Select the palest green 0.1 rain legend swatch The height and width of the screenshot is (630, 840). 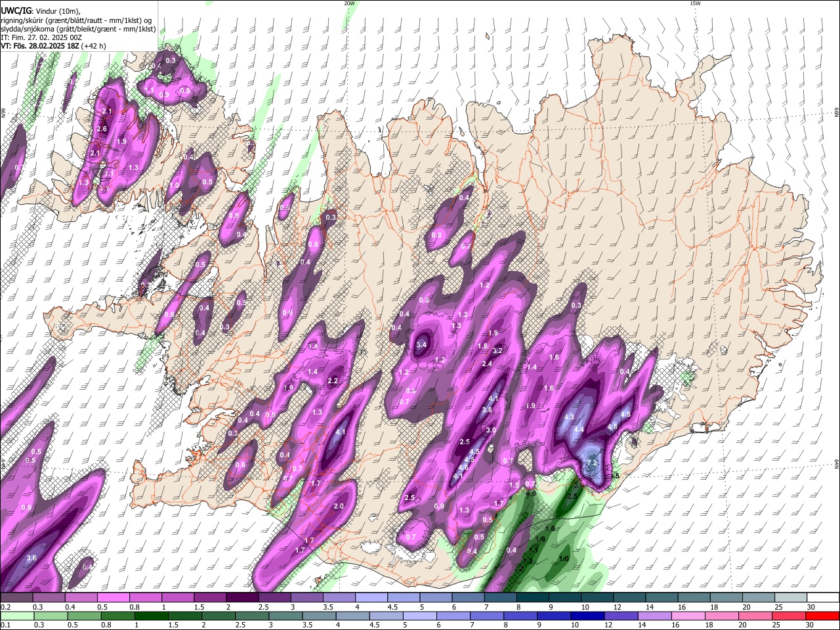(x=16, y=616)
